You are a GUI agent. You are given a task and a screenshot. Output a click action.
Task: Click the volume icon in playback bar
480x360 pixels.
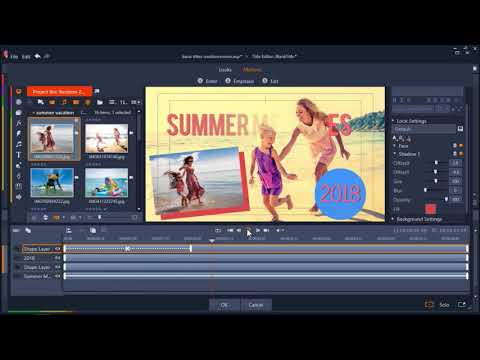(x=278, y=230)
